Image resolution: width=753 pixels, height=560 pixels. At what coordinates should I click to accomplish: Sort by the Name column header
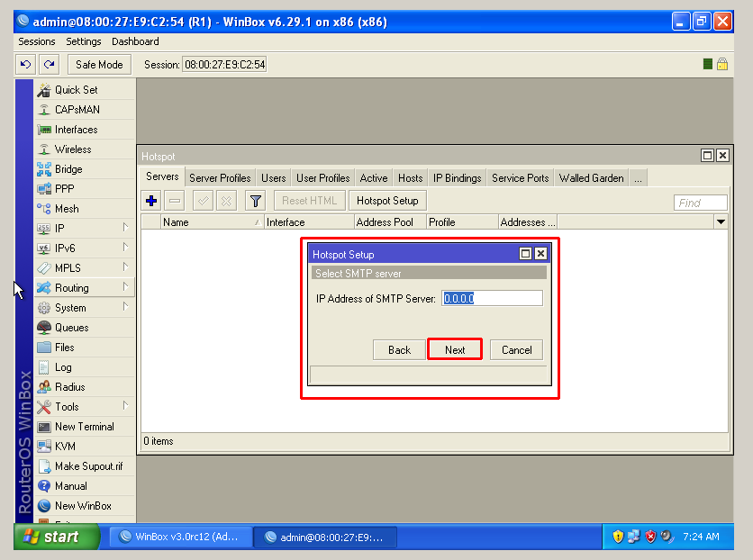[212, 222]
